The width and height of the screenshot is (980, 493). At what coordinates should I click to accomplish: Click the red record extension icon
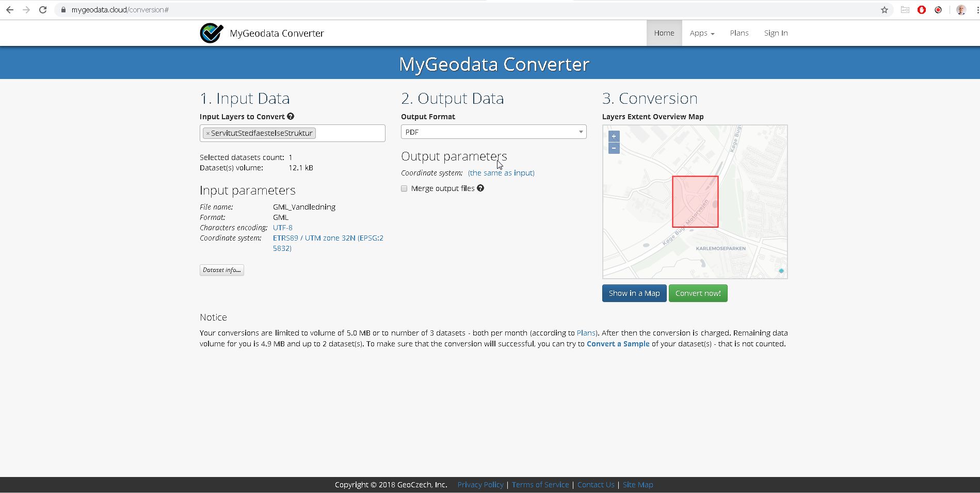coord(938,10)
